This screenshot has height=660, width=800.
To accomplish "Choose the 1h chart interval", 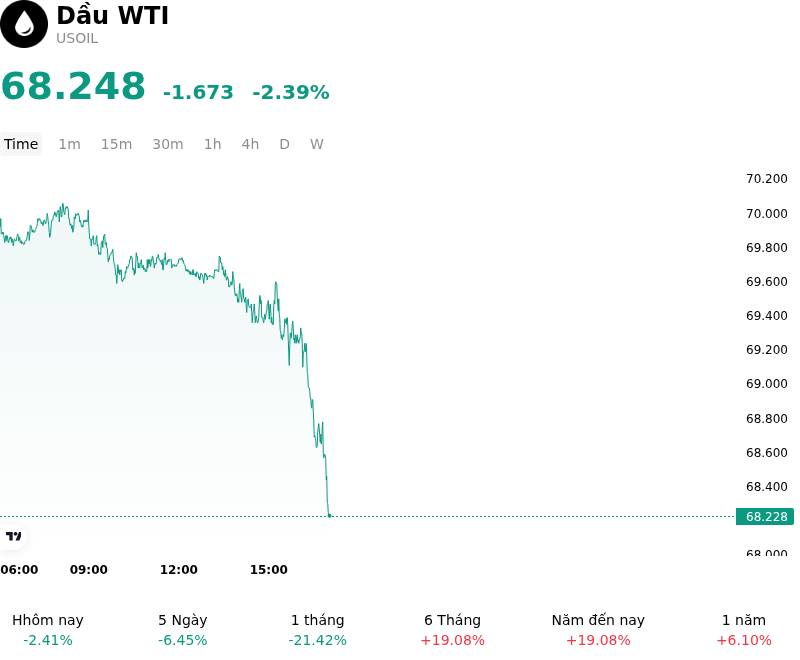I will (x=213, y=144).
